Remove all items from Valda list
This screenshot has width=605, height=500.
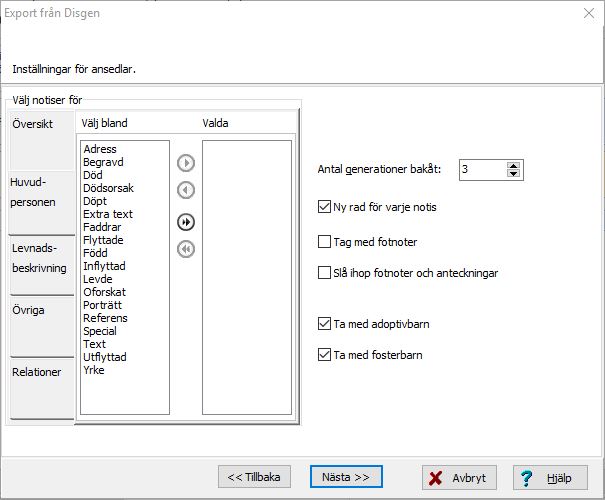click(x=186, y=249)
